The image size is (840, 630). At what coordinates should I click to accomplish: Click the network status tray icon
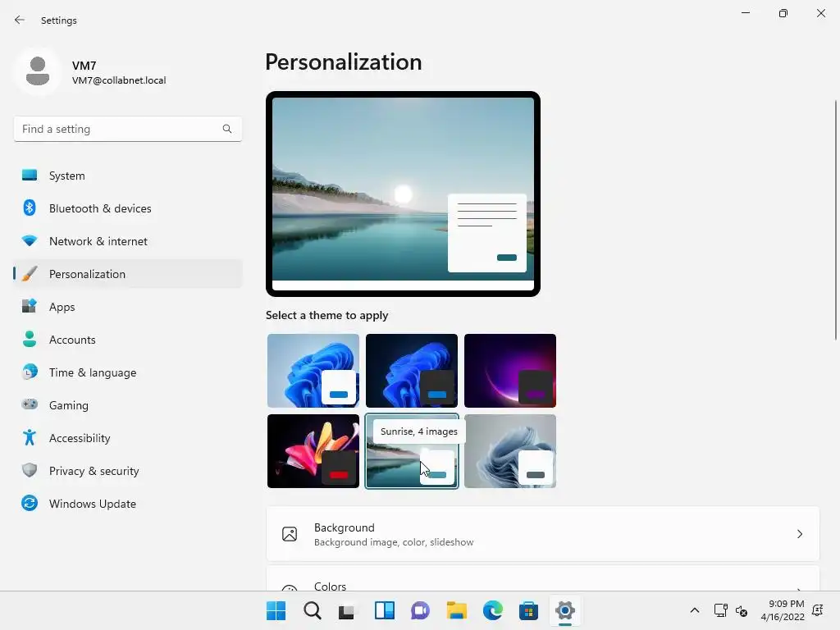[x=720, y=610]
